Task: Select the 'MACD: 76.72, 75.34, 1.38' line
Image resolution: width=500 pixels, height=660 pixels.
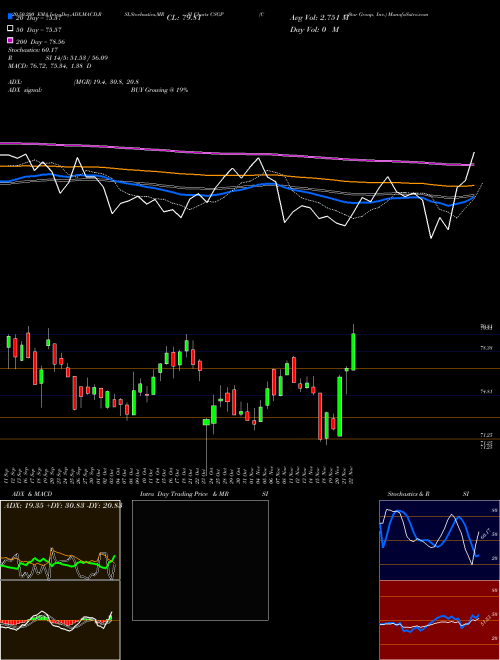Action: click(47, 66)
